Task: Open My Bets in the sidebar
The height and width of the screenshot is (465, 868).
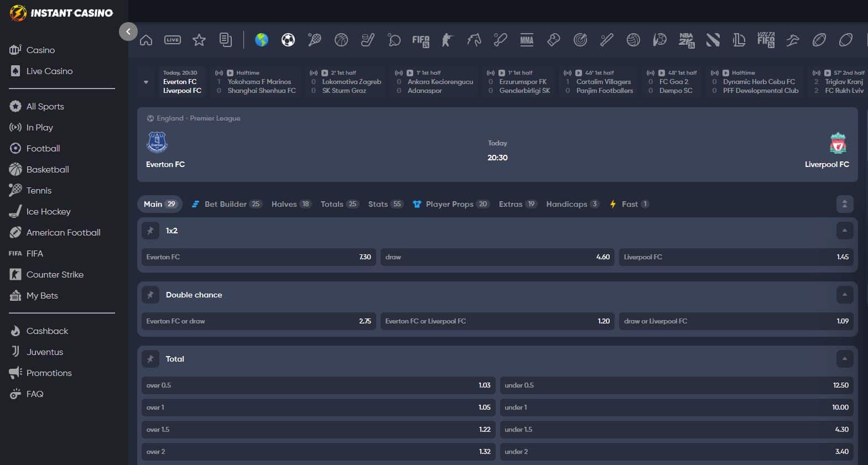Action: coord(34,295)
